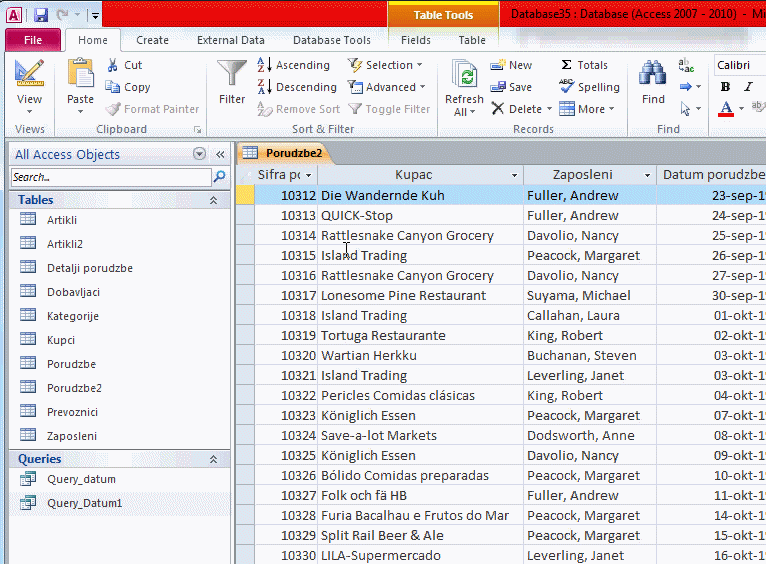Click the Totals sigma icon
766x564 pixels.
[x=567, y=65]
